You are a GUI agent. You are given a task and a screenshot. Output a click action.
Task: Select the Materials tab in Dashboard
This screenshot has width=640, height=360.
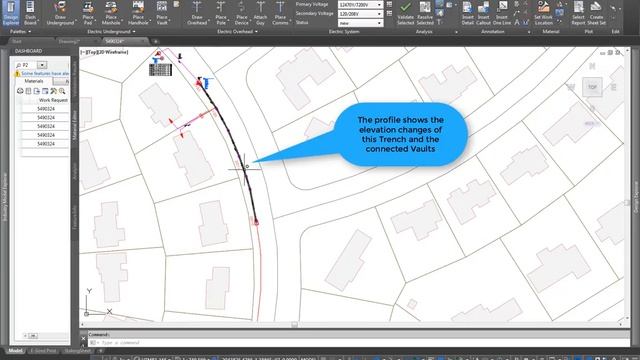click(x=34, y=81)
